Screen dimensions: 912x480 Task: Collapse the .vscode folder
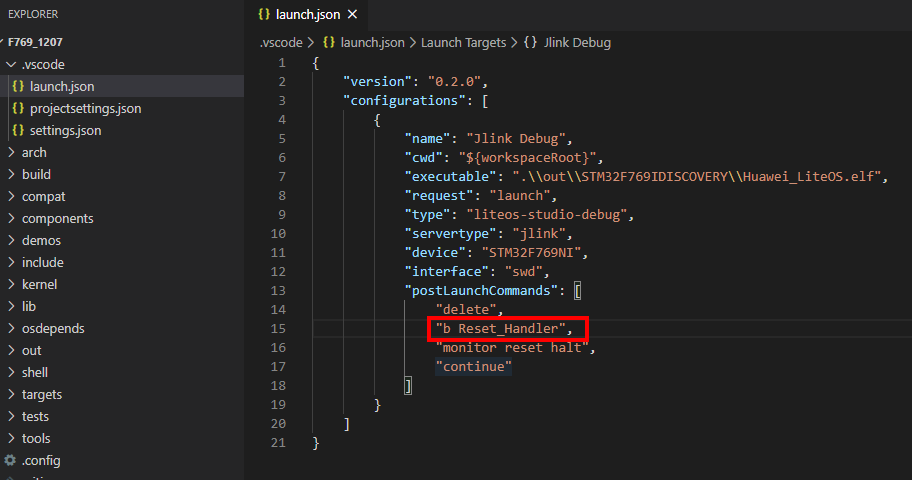(x=11, y=64)
